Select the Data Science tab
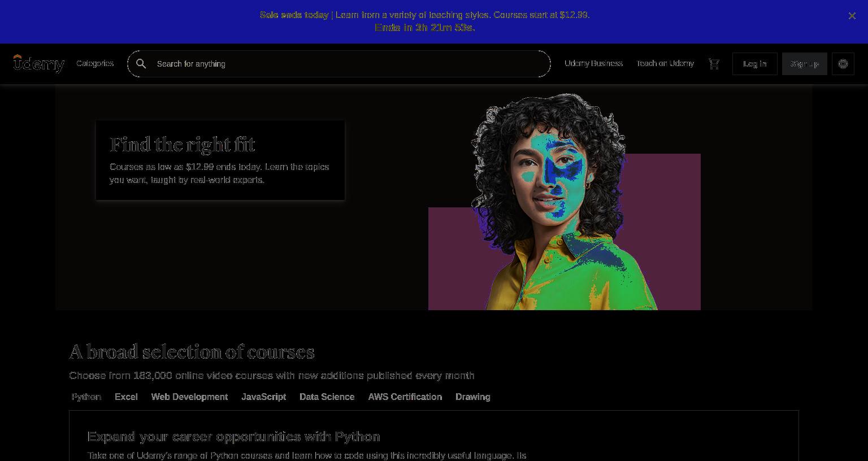The width and height of the screenshot is (868, 461). pyautogui.click(x=327, y=397)
